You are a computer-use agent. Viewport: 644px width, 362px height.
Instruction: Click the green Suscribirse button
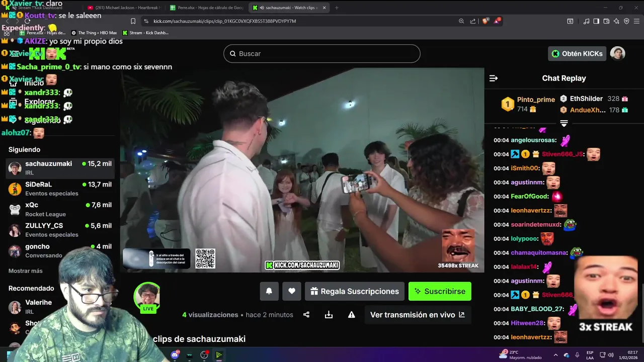(440, 291)
